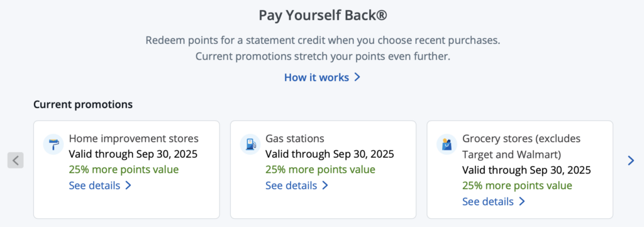644x227 pixels.
Task: Select the Home improvement stores card title
Action: pyautogui.click(x=134, y=138)
